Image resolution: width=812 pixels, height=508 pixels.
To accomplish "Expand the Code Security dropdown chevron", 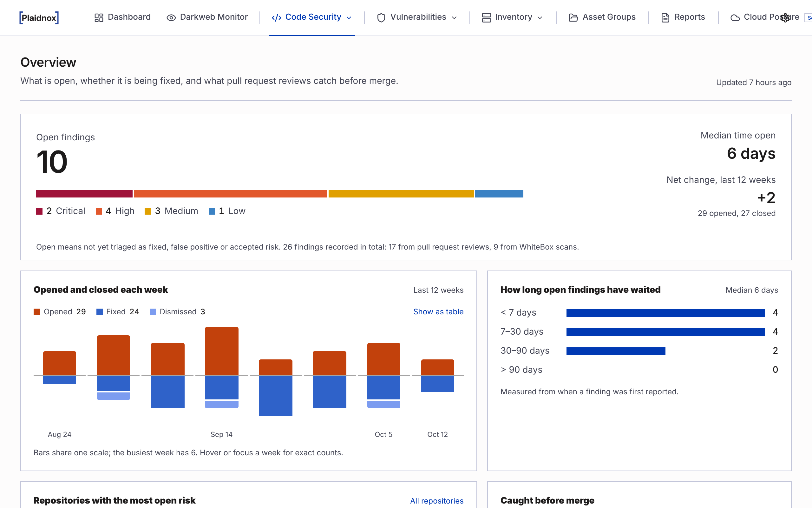I will 349,18.
